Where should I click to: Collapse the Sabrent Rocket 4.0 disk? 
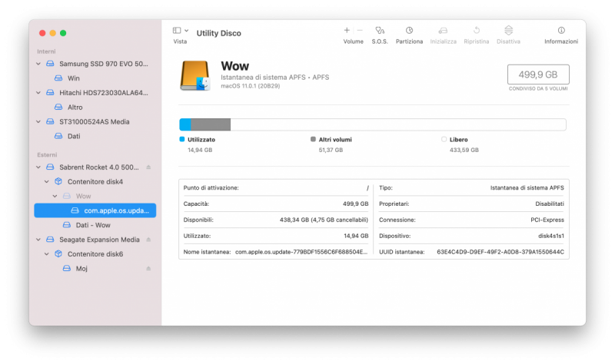click(38, 167)
